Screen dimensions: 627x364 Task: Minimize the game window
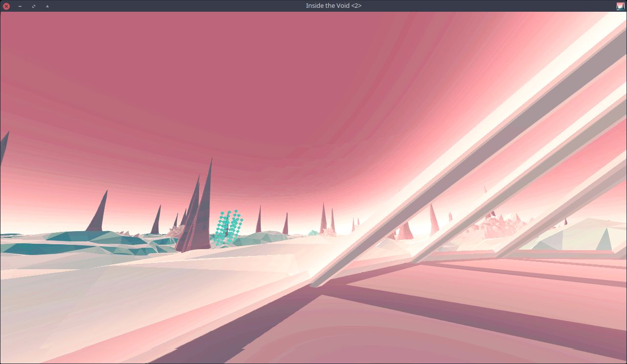pyautogui.click(x=20, y=6)
